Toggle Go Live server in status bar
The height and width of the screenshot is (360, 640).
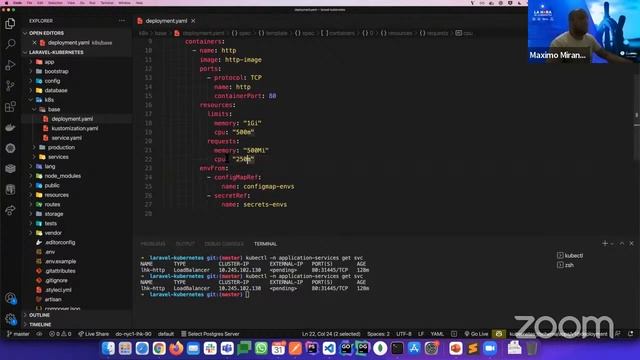(476, 334)
